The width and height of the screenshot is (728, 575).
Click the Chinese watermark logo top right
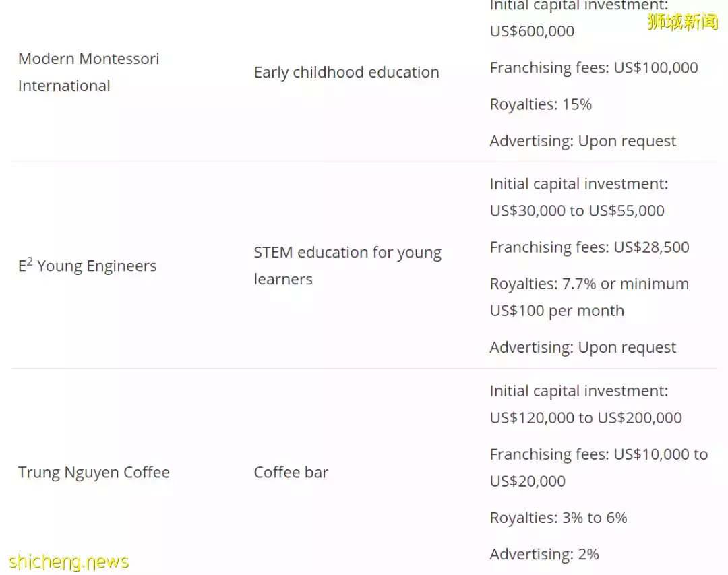click(682, 22)
